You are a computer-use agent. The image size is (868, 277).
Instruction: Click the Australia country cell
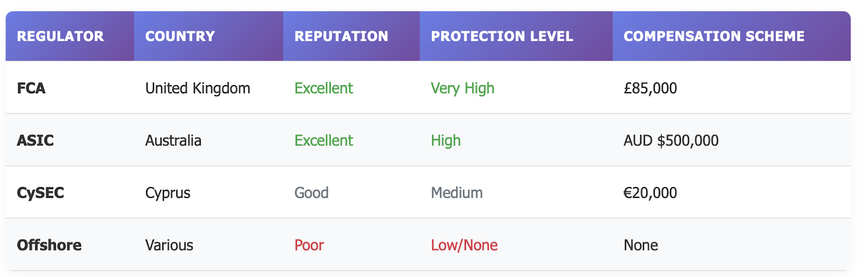pyautogui.click(x=173, y=141)
